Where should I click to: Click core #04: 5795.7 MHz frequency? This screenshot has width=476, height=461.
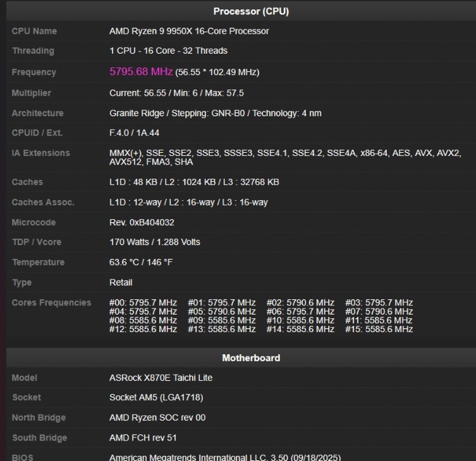point(143,311)
